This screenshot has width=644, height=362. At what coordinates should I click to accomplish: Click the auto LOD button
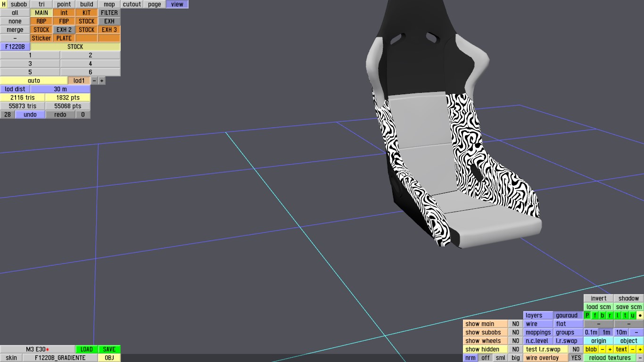[x=34, y=81]
